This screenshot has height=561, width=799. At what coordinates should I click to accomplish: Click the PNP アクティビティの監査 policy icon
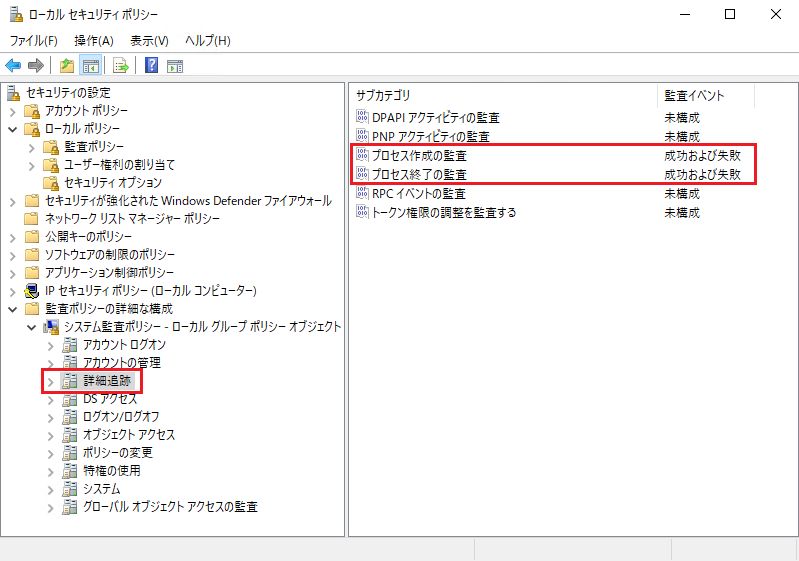click(x=362, y=136)
